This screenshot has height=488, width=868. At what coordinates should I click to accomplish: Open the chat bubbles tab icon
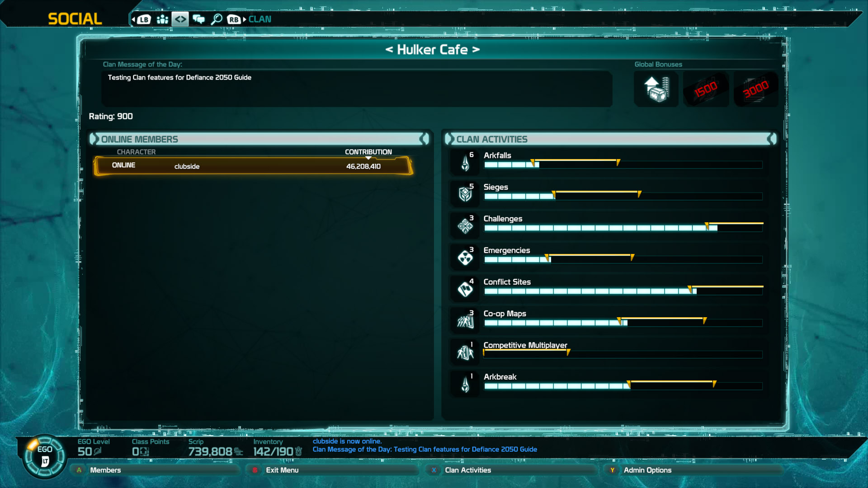coord(198,19)
